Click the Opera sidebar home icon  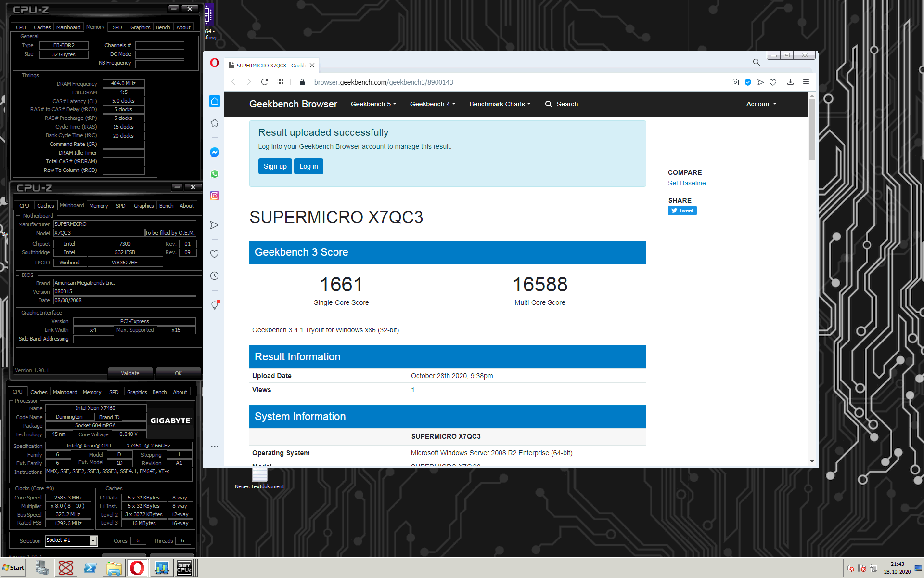point(215,101)
